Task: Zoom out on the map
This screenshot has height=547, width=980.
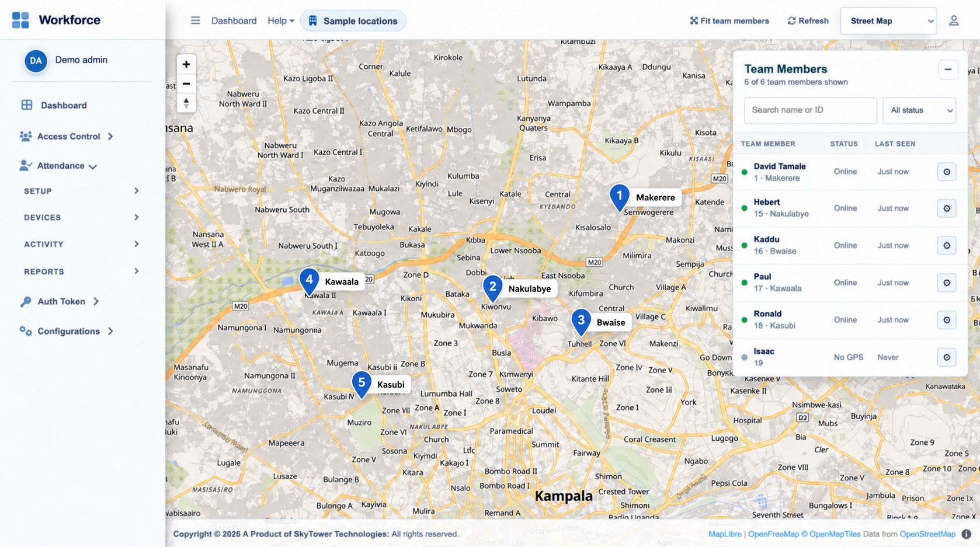Action: pyautogui.click(x=186, y=84)
